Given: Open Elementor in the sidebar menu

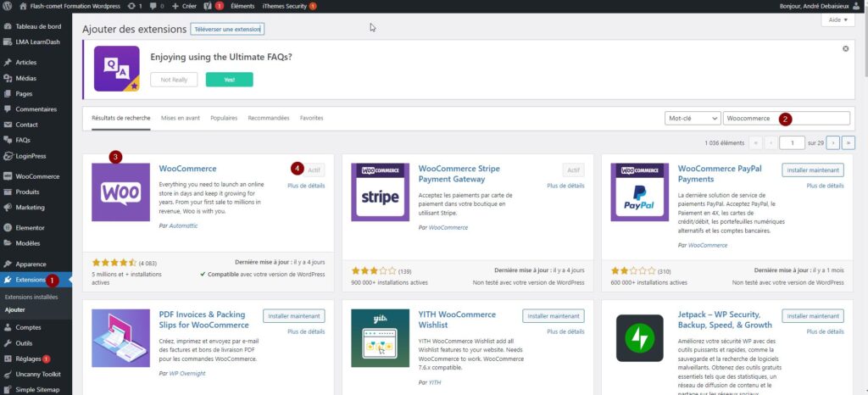Looking at the screenshot, I should (30, 228).
